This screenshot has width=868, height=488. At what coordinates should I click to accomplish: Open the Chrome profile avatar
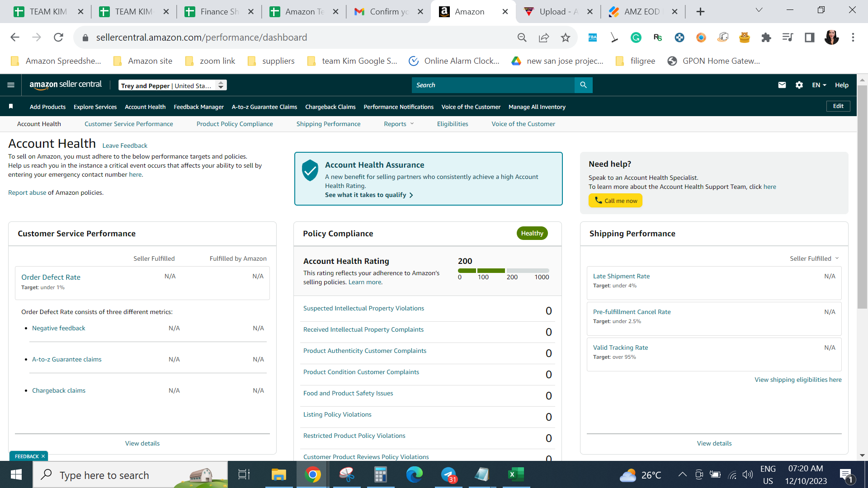(831, 38)
